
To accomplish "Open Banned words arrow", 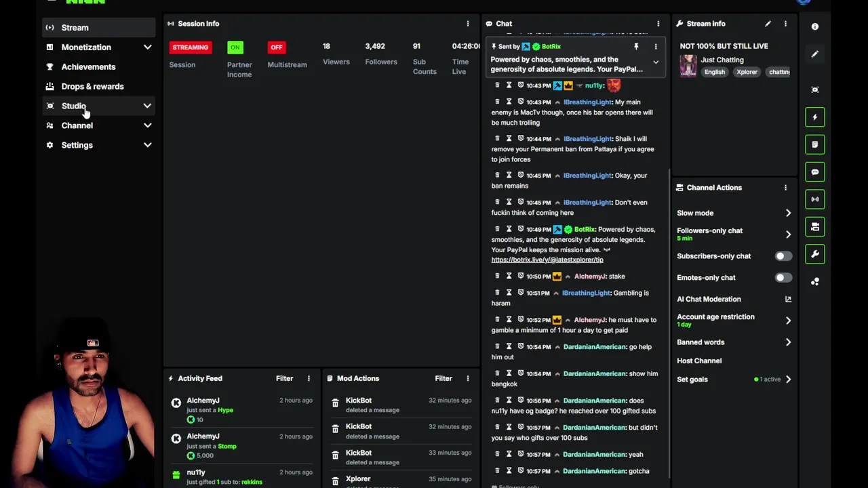I will [x=788, y=342].
